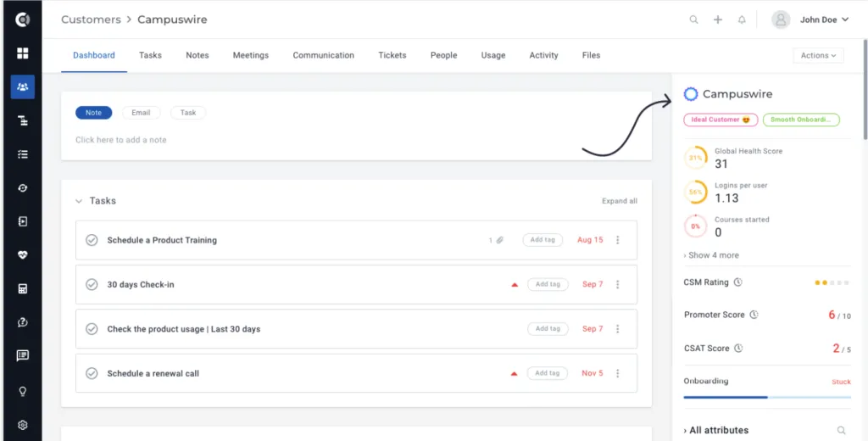View Promoter Score history clock icon
Screen dimensions: 868x441
pos(754,315)
